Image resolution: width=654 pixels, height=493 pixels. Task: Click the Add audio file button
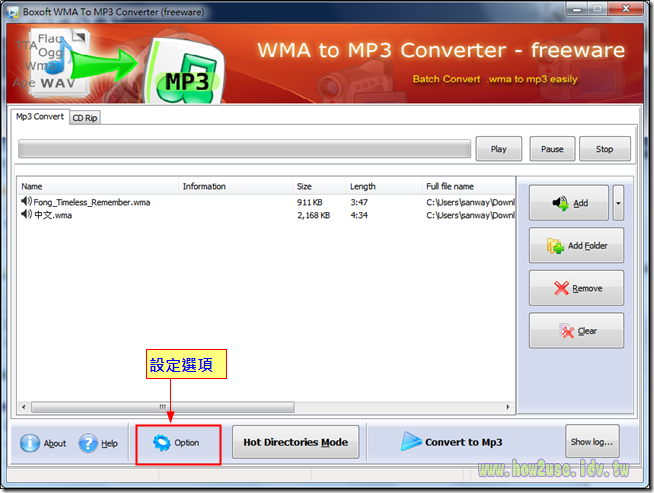[x=568, y=203]
